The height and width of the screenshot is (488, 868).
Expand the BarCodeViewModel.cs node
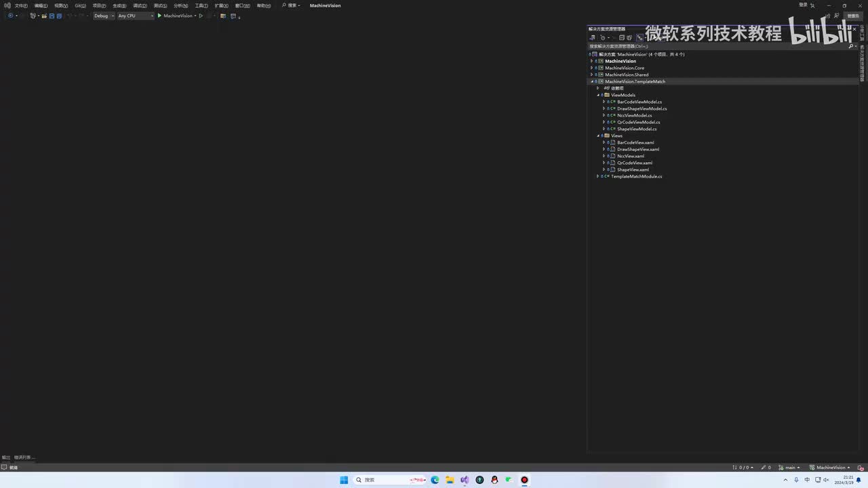coord(604,102)
